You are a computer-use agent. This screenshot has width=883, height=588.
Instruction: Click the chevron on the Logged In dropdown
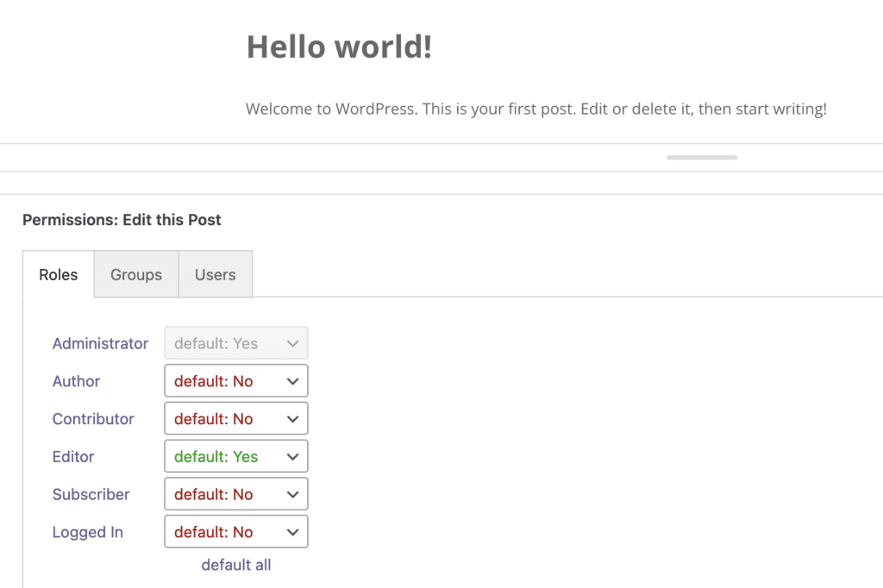[293, 532]
